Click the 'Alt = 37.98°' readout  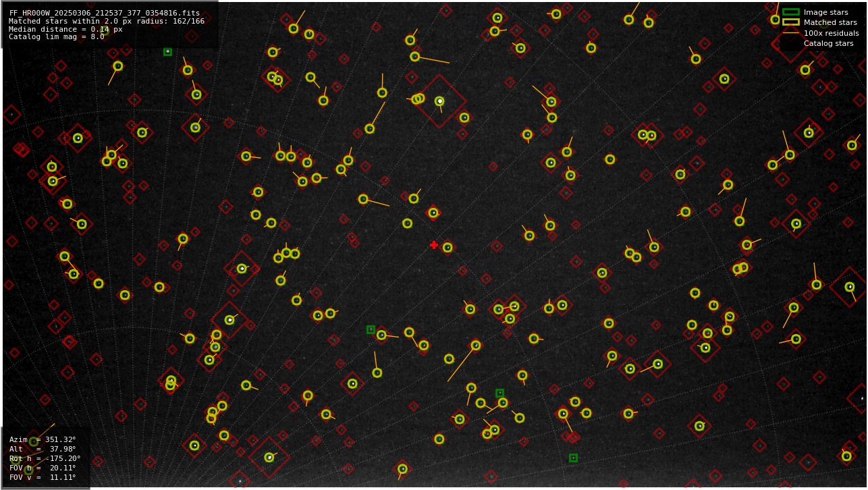(43, 449)
